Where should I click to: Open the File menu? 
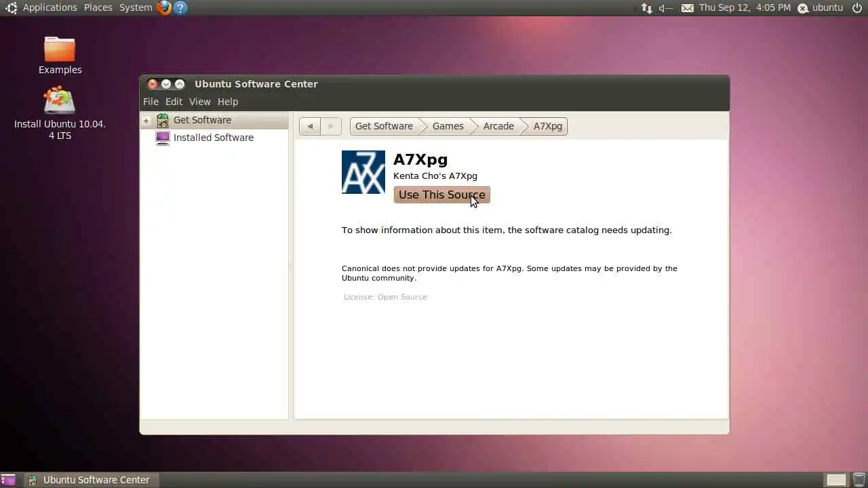pos(151,102)
